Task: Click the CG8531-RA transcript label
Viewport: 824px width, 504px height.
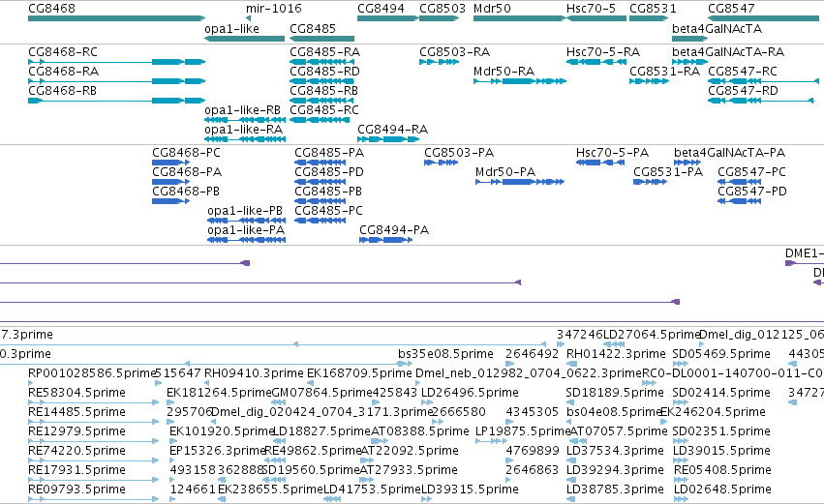Action: (x=665, y=72)
